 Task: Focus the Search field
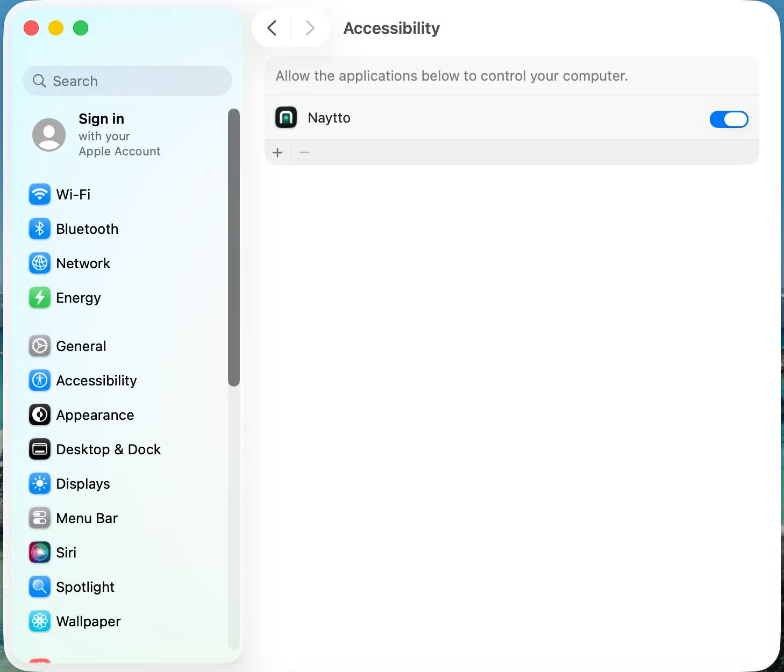pyautogui.click(x=127, y=81)
